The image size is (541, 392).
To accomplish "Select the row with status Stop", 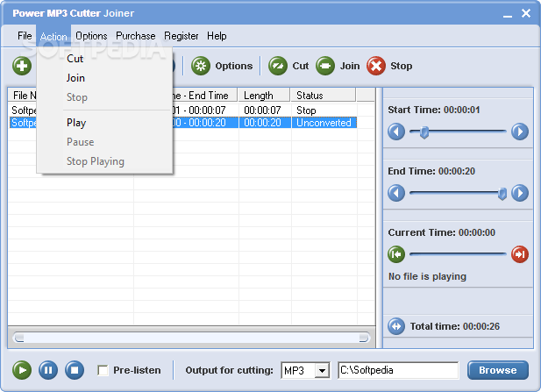I will tap(183, 110).
